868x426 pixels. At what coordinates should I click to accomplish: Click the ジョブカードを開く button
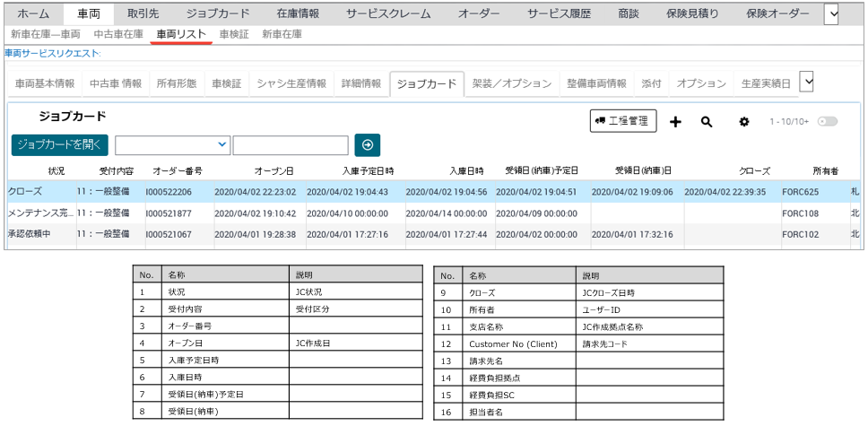click(59, 145)
